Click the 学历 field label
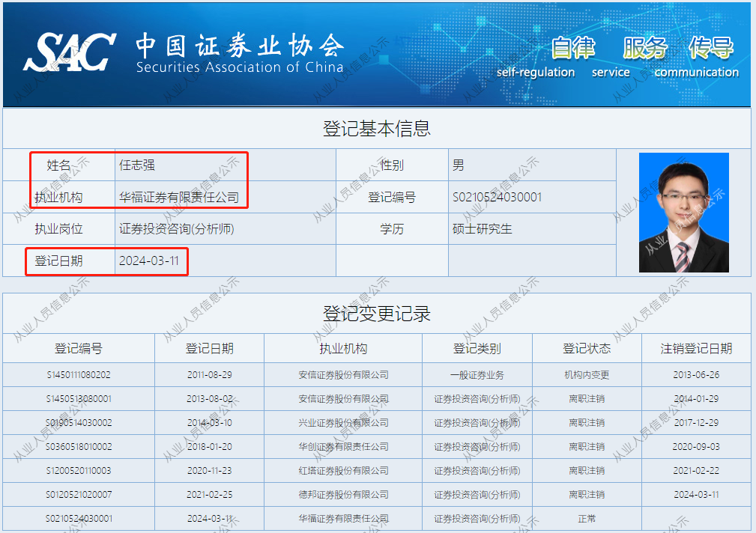The image size is (756, 533). (x=392, y=229)
